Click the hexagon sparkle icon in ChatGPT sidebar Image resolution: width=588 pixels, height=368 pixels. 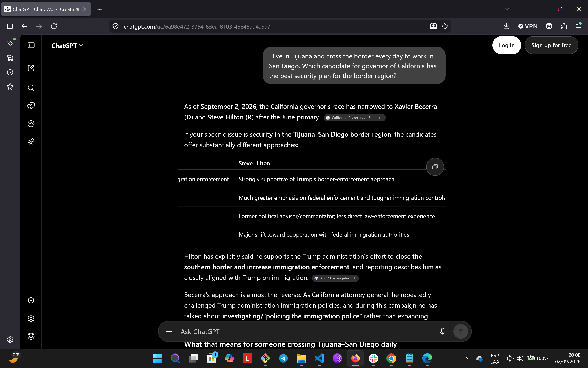pyautogui.click(x=31, y=300)
